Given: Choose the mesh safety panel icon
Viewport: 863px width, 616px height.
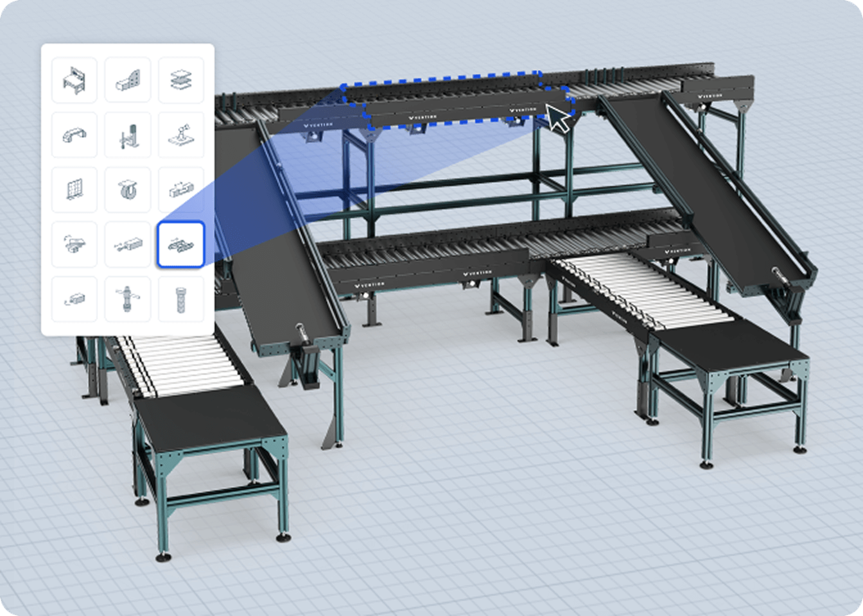Looking at the screenshot, I should pos(74,190).
